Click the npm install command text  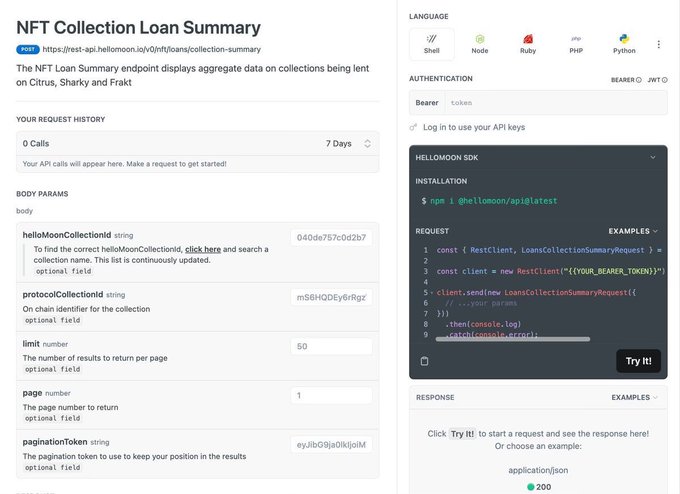494,201
